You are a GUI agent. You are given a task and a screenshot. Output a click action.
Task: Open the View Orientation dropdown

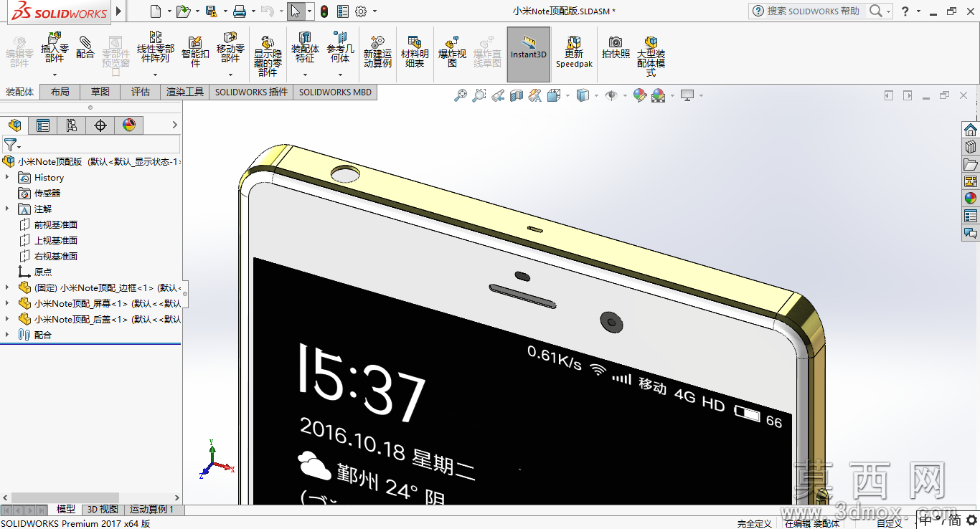point(567,96)
